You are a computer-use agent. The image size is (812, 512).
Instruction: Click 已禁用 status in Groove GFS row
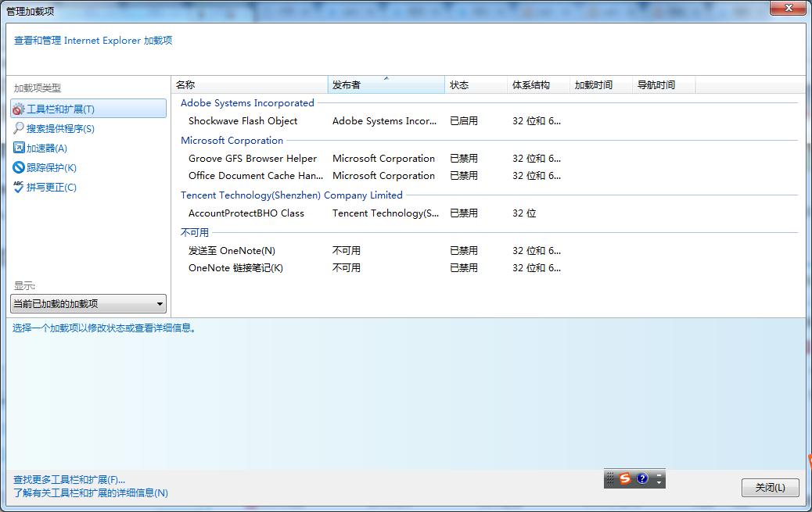(463, 159)
